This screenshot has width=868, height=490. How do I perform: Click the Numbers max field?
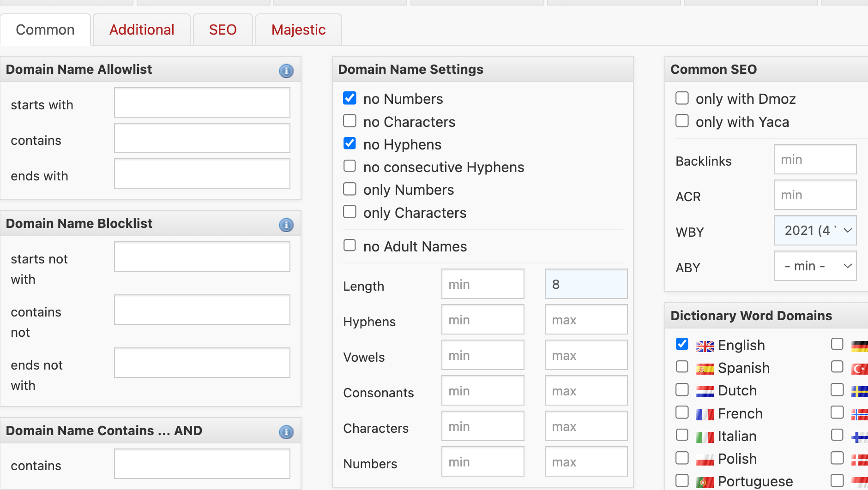[586, 461]
